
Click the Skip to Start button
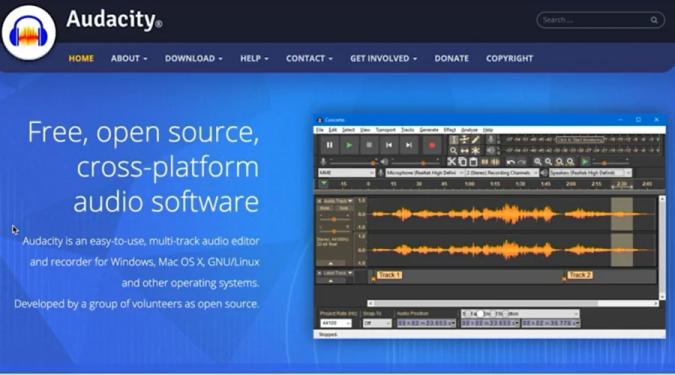[x=389, y=146]
